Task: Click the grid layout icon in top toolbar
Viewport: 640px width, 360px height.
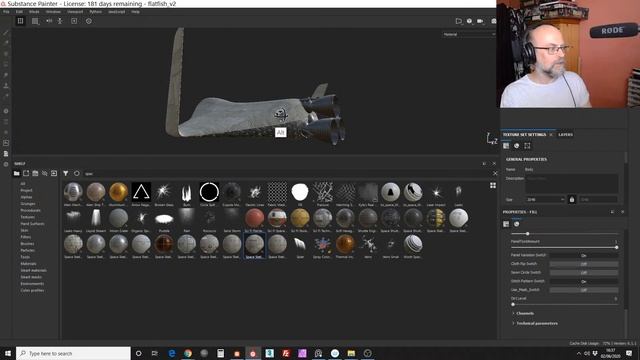Action: (20, 21)
